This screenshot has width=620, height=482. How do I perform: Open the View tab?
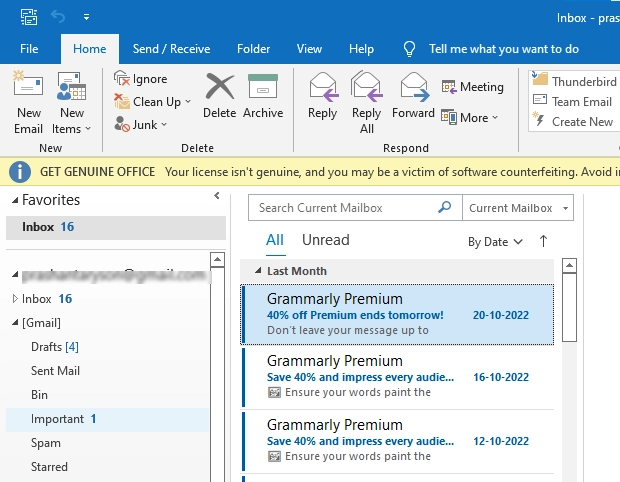[309, 49]
